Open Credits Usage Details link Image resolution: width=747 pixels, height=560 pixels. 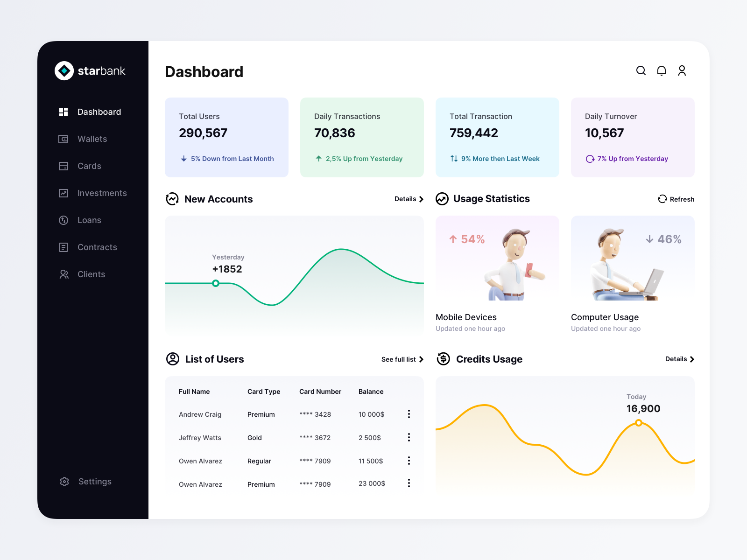coord(680,359)
